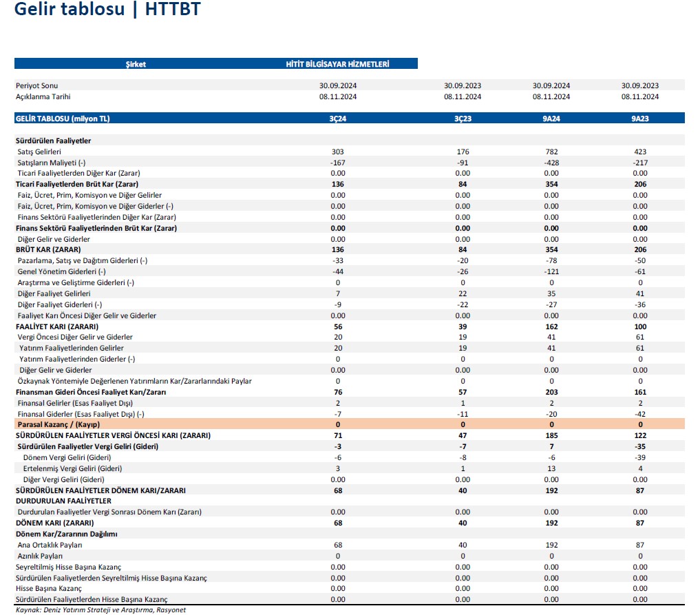Select the 'Satış Gelirleri' row label
Viewport: 700px width, 615px height.
click(40, 152)
